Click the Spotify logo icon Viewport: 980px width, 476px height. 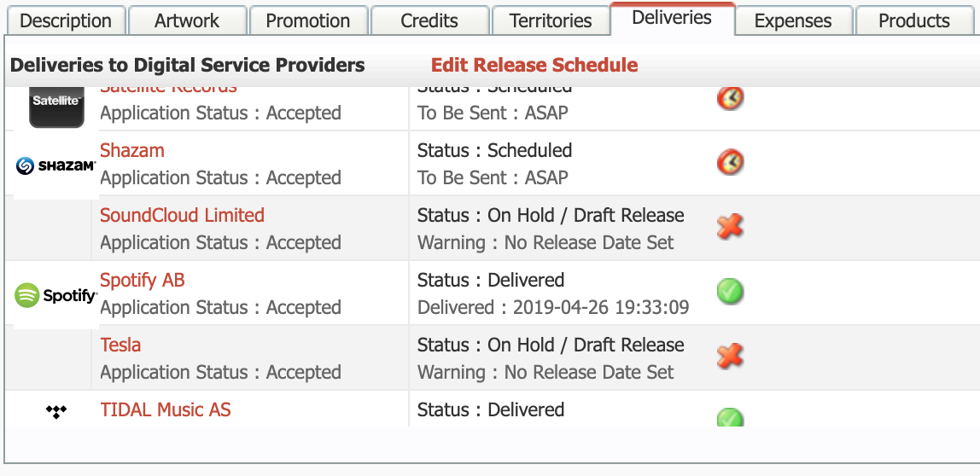55,296
